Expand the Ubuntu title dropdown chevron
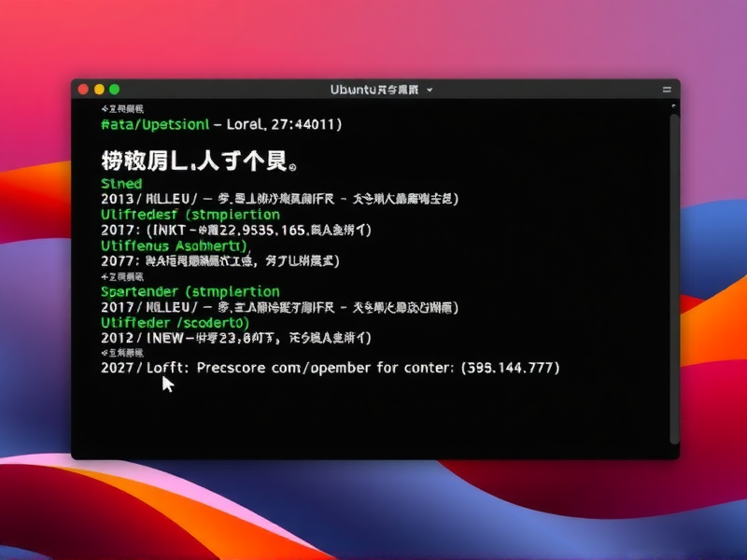The height and width of the screenshot is (560, 747). pyautogui.click(x=429, y=90)
